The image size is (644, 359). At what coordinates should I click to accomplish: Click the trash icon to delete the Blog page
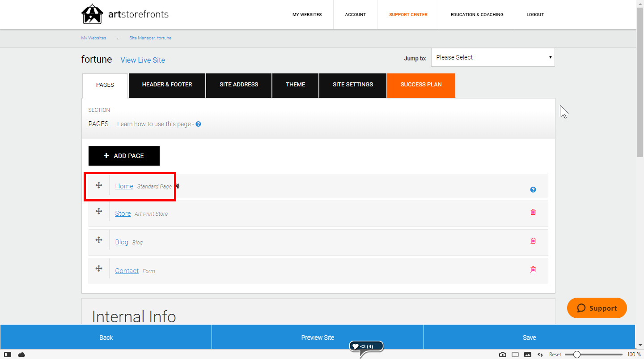(533, 240)
